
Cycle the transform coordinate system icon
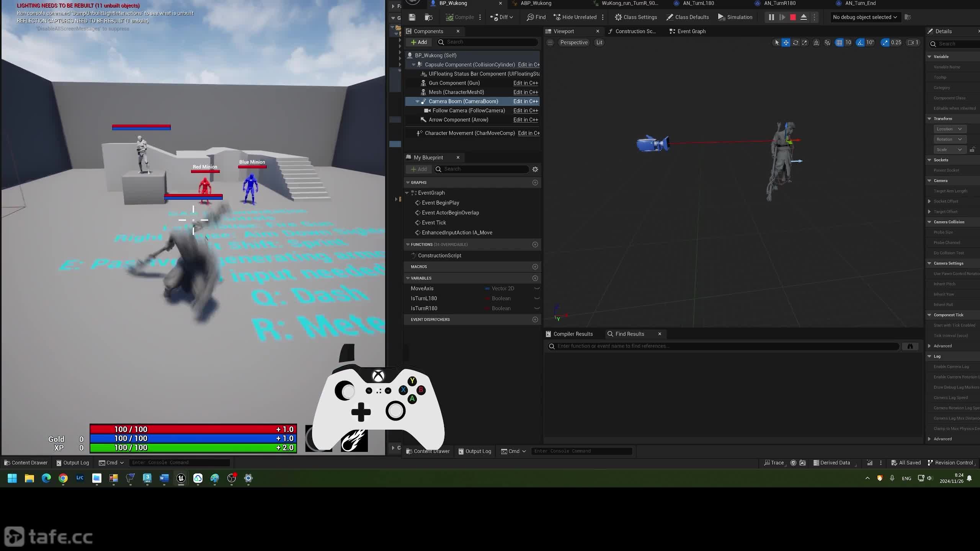pos(816,42)
